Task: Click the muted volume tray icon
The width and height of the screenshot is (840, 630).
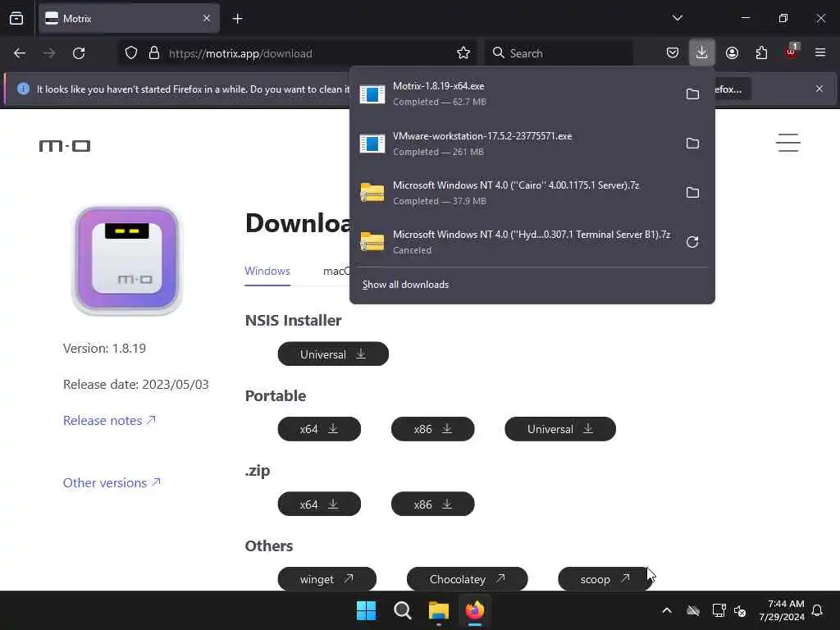Action: coord(741,610)
